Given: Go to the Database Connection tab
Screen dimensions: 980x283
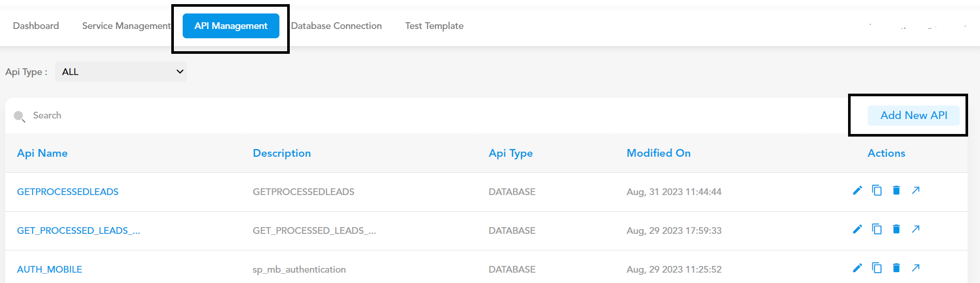Looking at the screenshot, I should [x=336, y=26].
